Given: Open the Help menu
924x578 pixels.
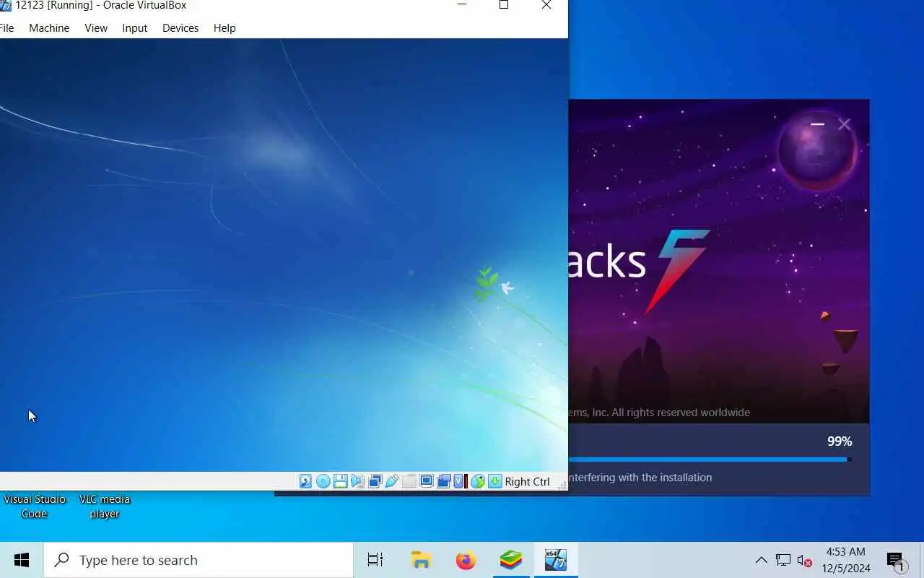Looking at the screenshot, I should pyautogui.click(x=225, y=28).
